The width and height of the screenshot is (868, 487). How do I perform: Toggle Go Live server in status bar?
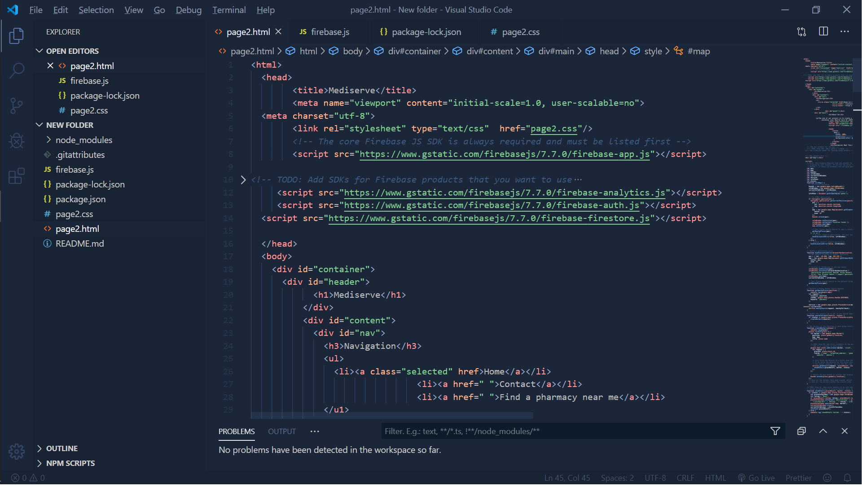click(x=756, y=478)
